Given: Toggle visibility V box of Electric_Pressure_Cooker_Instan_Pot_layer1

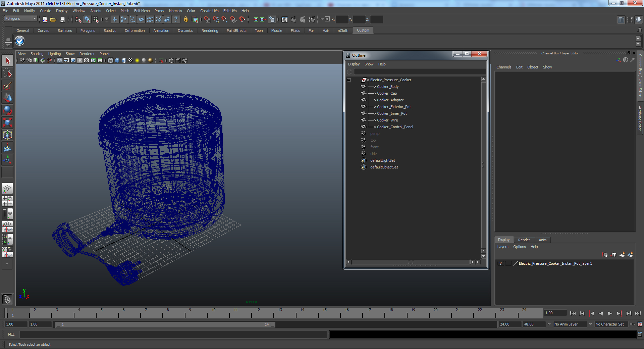Looking at the screenshot, I should 500,263.
